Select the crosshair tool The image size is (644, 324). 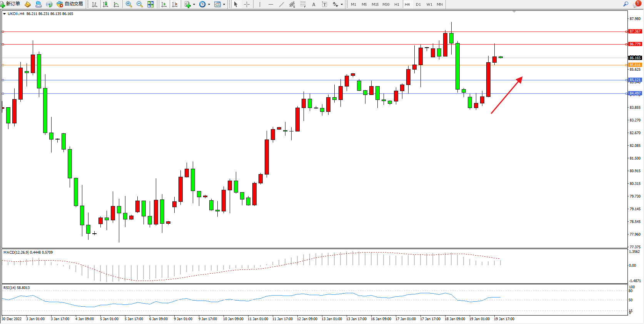247,4
